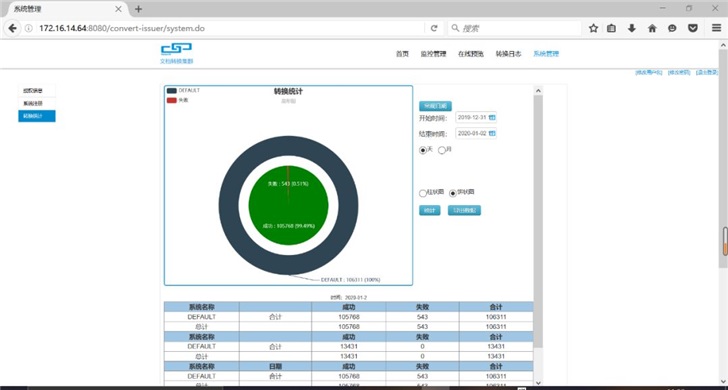The image size is (728, 390).
Task: Choose the 柱状图 bar chart radio
Action: tap(422, 193)
